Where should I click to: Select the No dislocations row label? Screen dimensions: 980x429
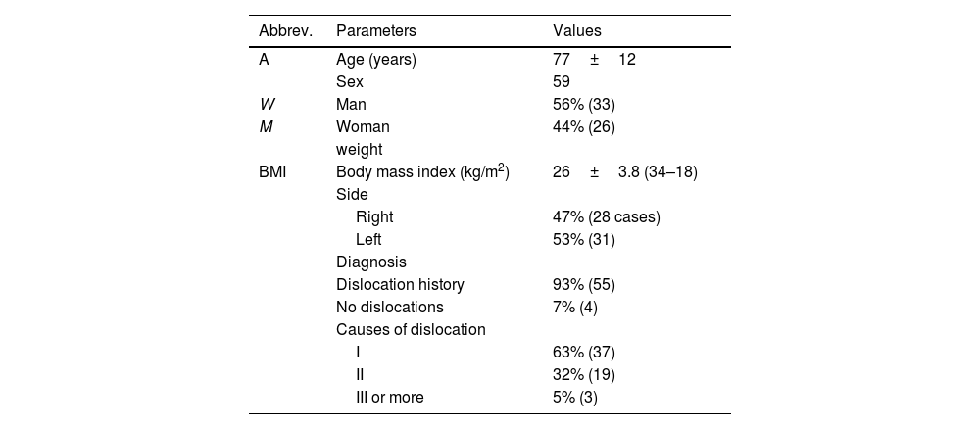tap(390, 308)
